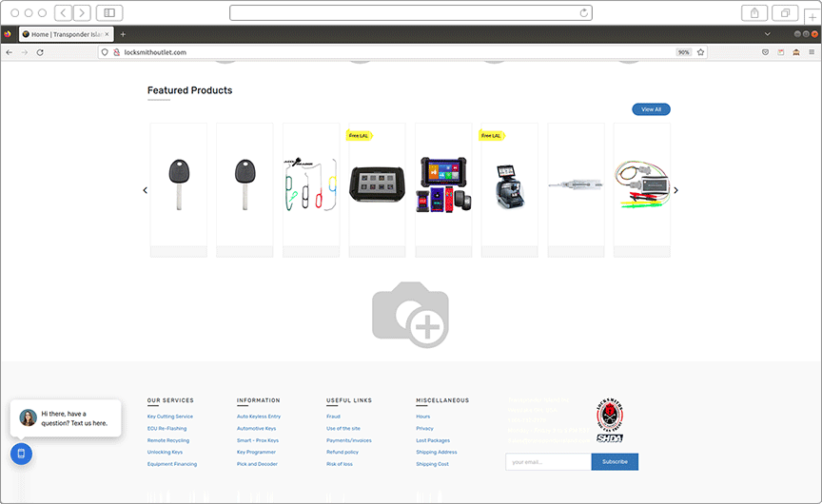Open the list all tabs dropdown
Screen dimensions: 822x504
(768, 34)
